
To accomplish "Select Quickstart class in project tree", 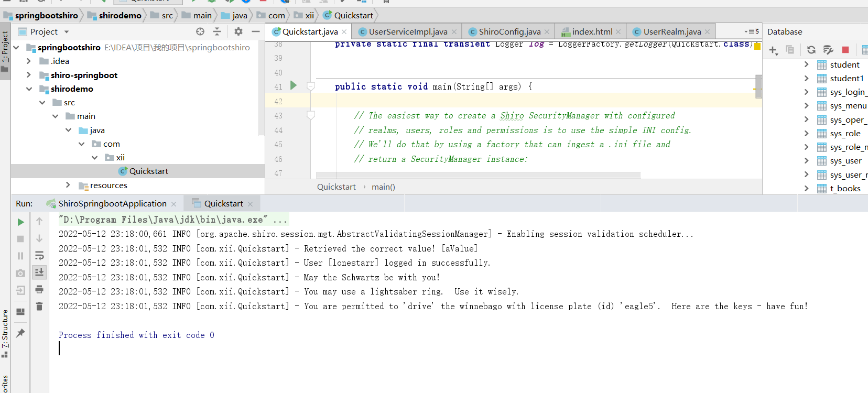I will 143,171.
